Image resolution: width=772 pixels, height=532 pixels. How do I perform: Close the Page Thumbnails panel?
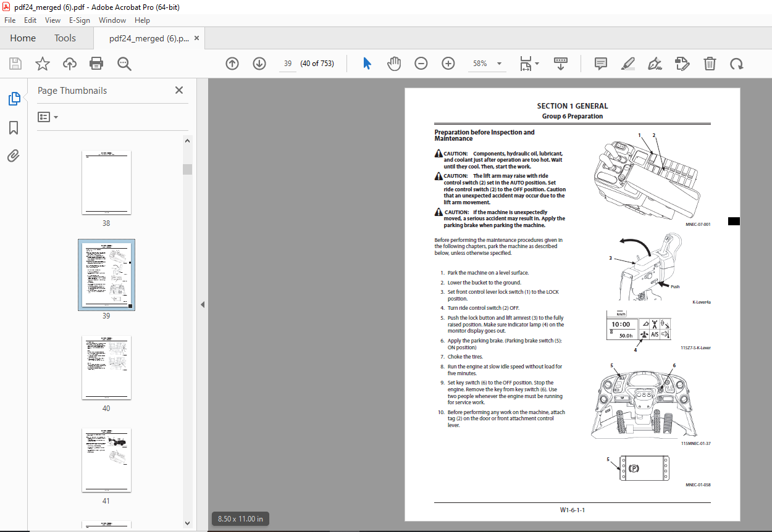(179, 90)
